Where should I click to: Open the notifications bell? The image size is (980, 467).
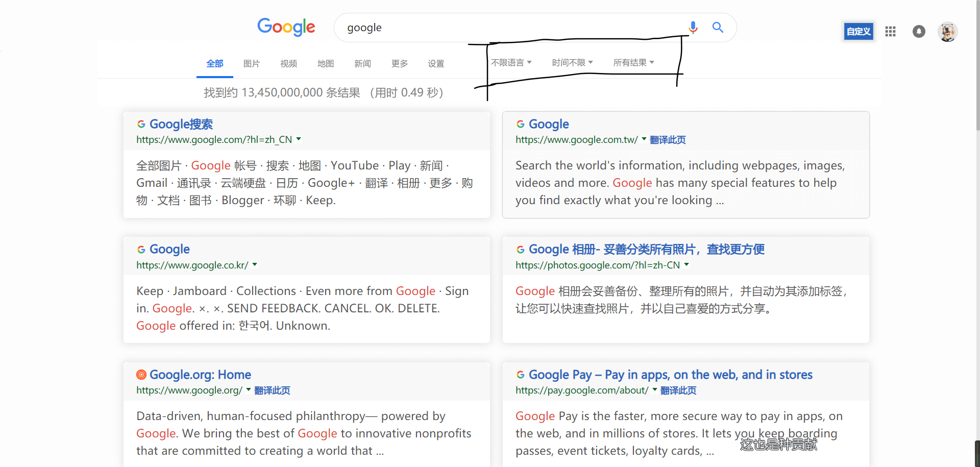point(919,32)
